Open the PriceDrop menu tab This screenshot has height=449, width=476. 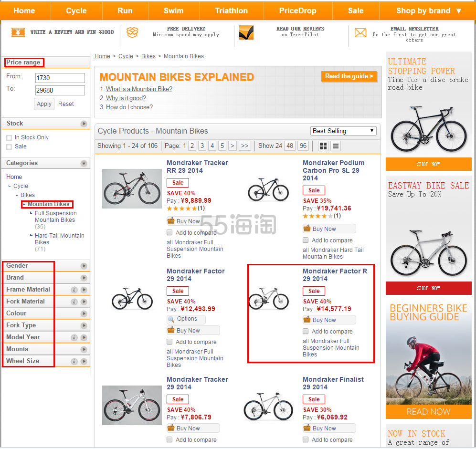pos(297,10)
